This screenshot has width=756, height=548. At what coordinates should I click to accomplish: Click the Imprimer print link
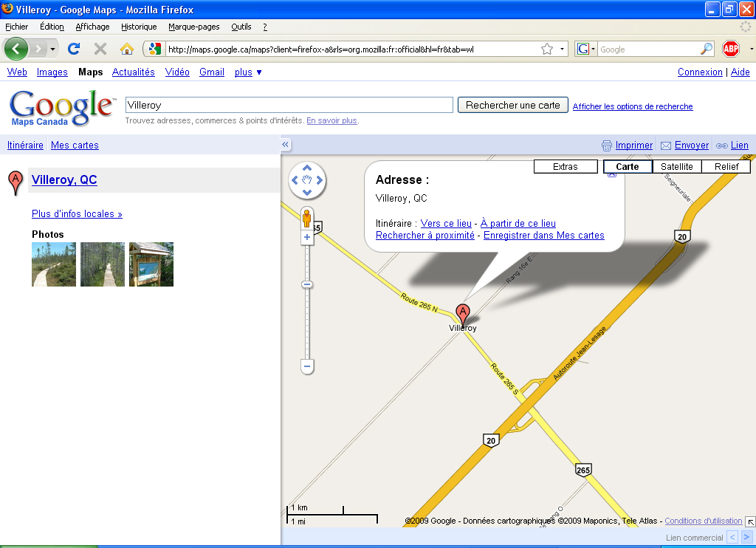coord(633,145)
